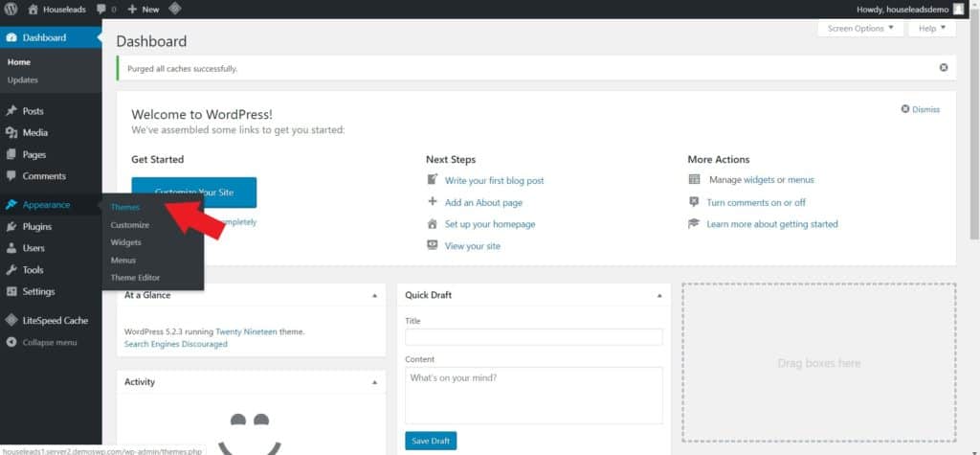This screenshot has height=455, width=980.
Task: Dismiss the purged caches notice
Action: pyautogui.click(x=943, y=68)
